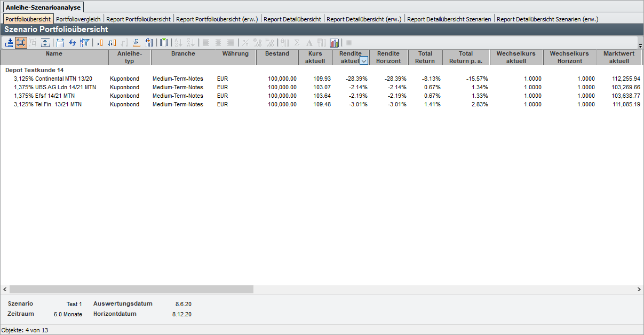Viewport: 644px width, 335px height.
Task: Sort by the Total Return p. a. column header
Action: pos(465,57)
